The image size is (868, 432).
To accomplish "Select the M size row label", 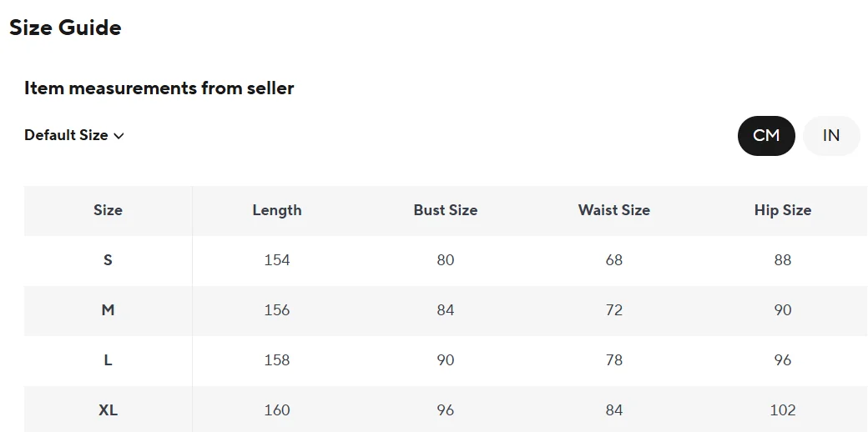I will (x=108, y=310).
